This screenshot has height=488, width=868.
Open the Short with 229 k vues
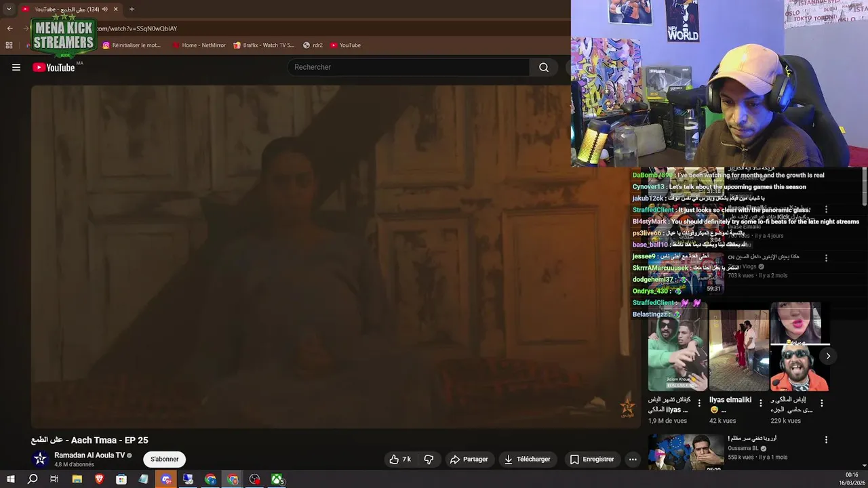pyautogui.click(x=800, y=347)
